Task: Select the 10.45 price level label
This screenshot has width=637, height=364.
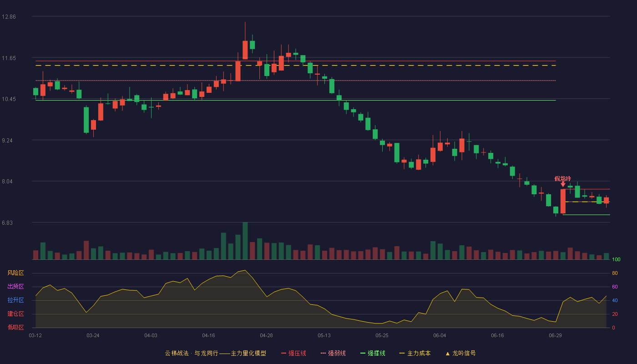Action: click(x=9, y=99)
